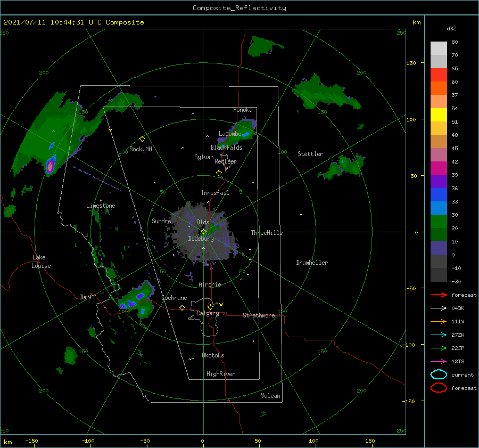Click the Lake Louise label
The height and width of the screenshot is (448, 479).
pyautogui.click(x=41, y=262)
